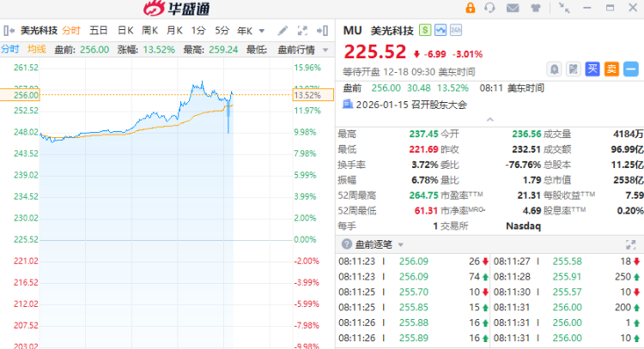Click the orange 卖 sell button
Screen dimensions: 644x349
click(x=611, y=69)
